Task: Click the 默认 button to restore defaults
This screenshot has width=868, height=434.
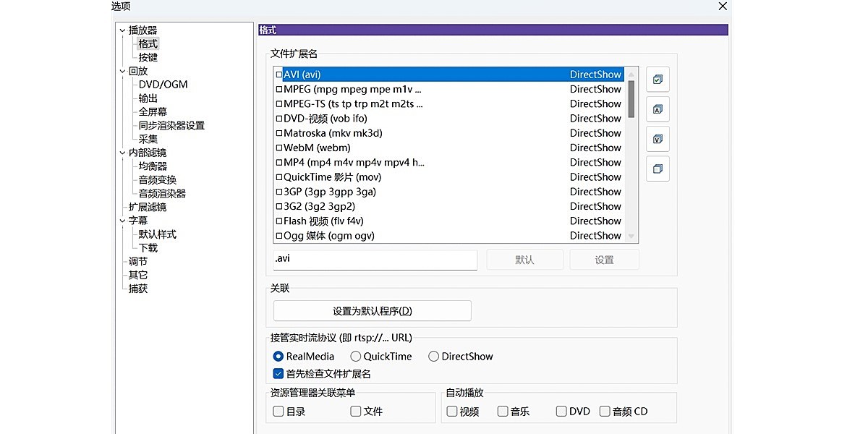Action: point(524,259)
